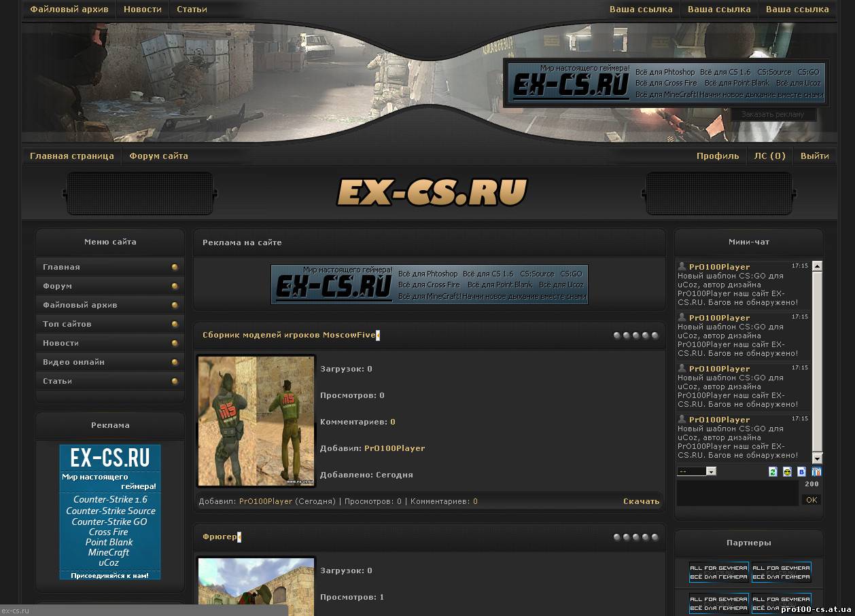The width and height of the screenshot is (855, 616).
Task: Click the '200' character counter in mini-chat
Action: pyautogui.click(x=812, y=484)
